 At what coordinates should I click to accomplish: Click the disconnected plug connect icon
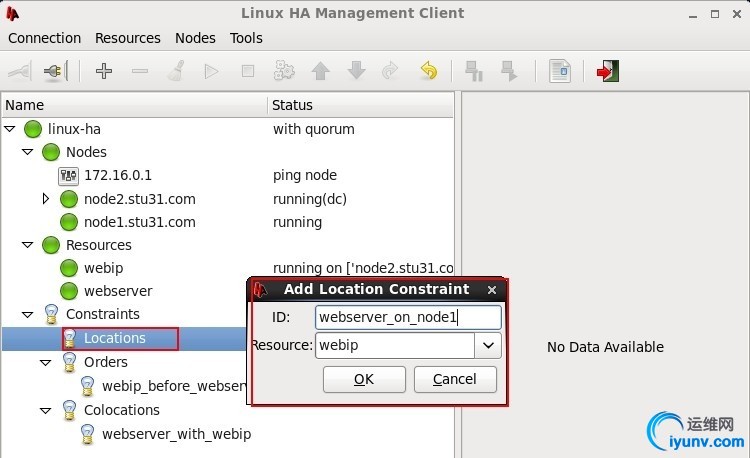pyautogui.click(x=20, y=71)
